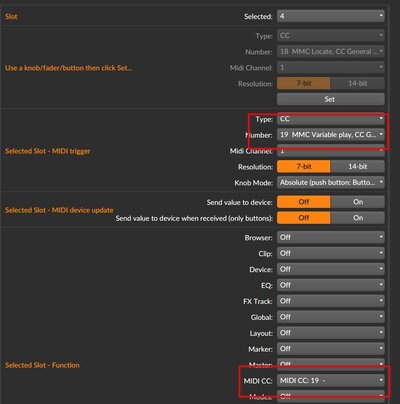Set Send value to device to Off
The image size is (400, 404).
point(304,202)
